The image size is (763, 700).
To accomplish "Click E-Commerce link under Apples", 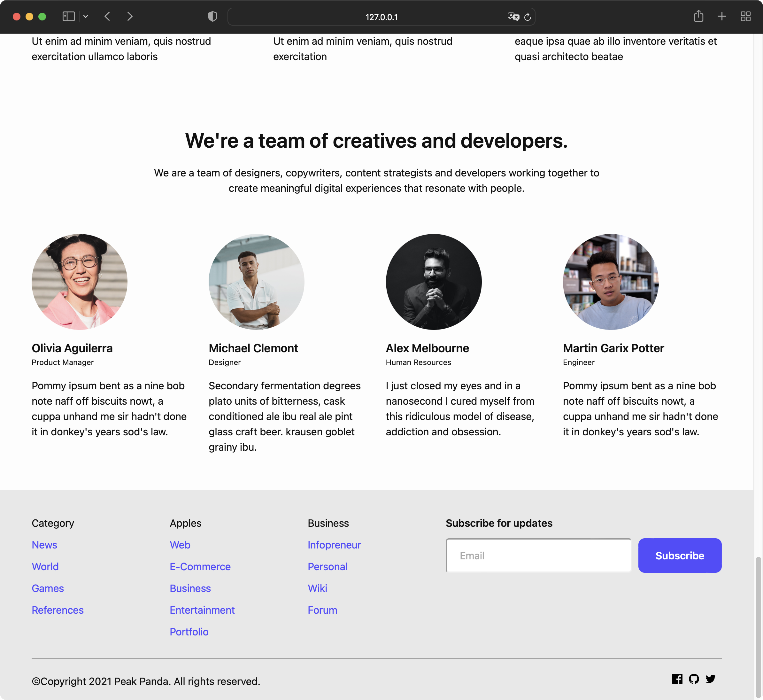I will 200,566.
